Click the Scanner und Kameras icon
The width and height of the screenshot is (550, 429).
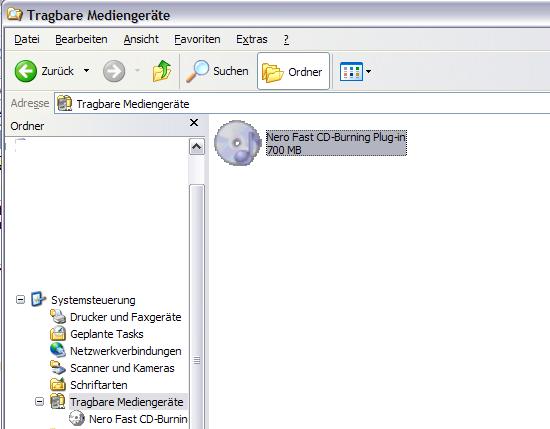tap(58, 367)
